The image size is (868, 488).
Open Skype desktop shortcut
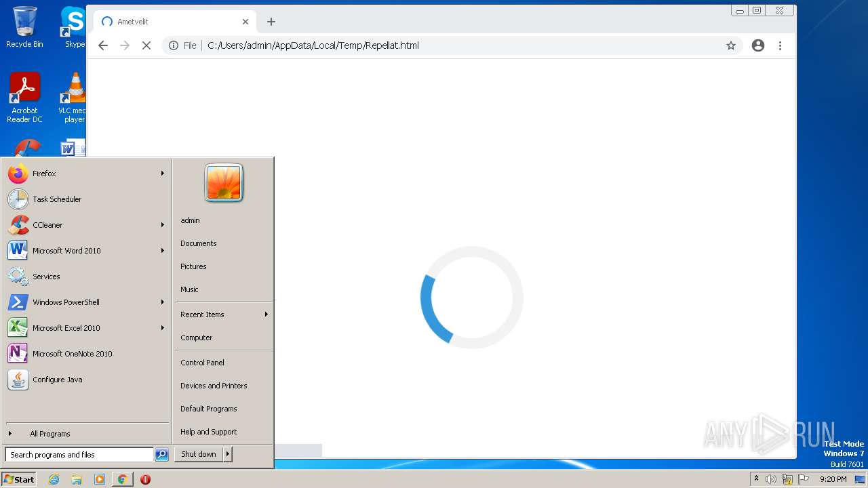coord(73,27)
